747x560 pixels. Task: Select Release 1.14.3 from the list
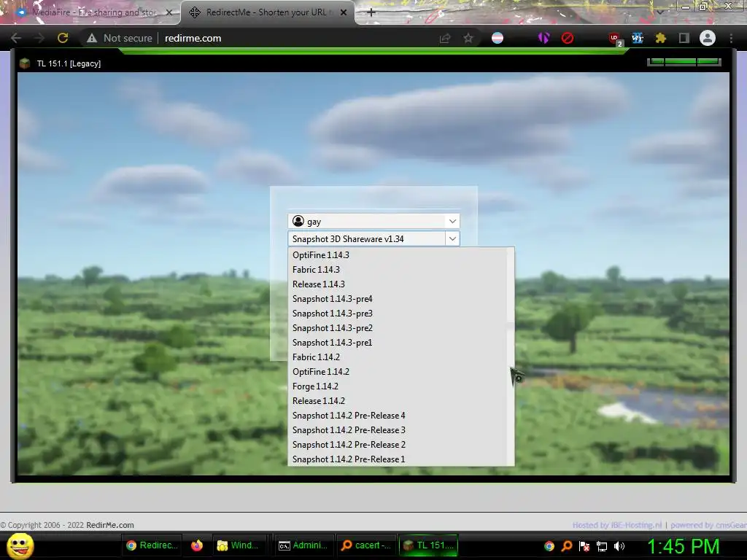398,284
